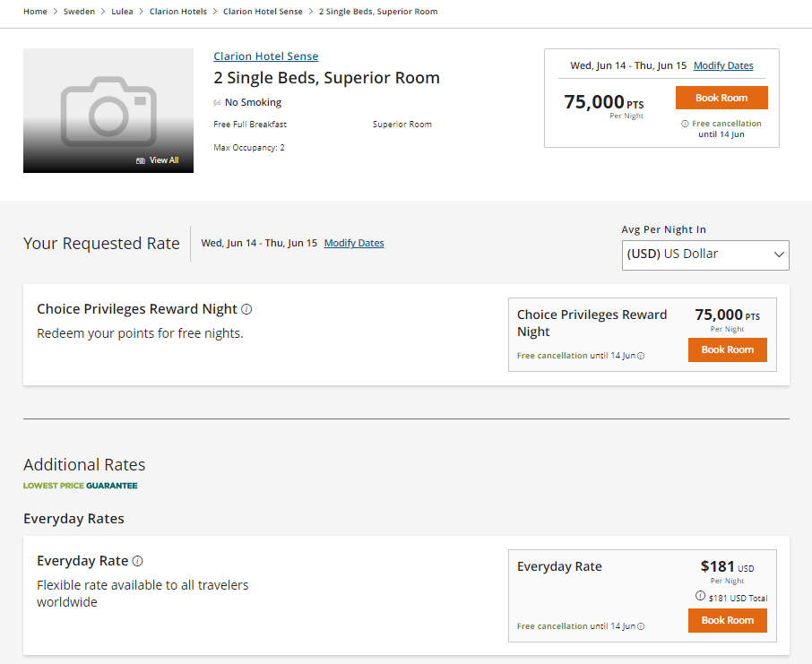Go to Clarion Hotels breadcrumb

178,12
